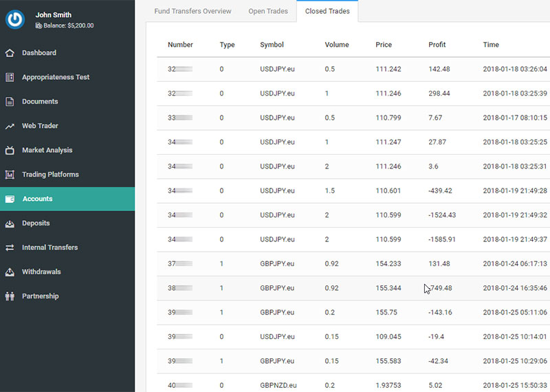Image resolution: width=550 pixels, height=392 pixels.
Task: Open the Open Trades tab
Action: click(267, 11)
